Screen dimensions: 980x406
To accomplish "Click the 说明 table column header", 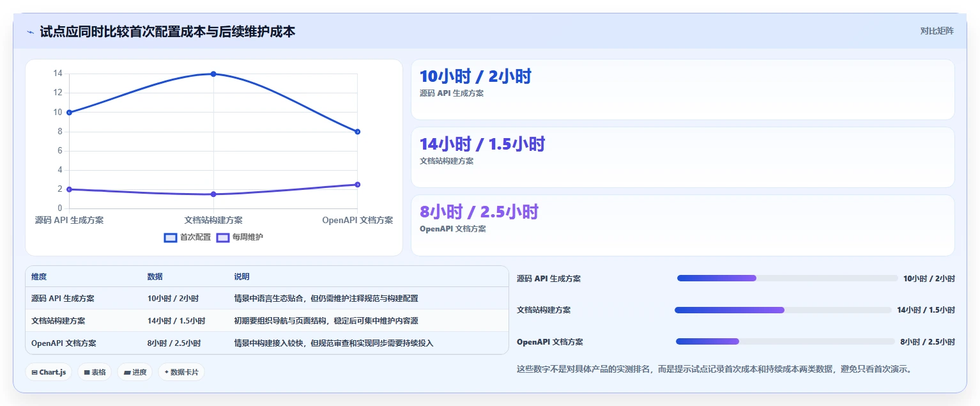I will pos(241,277).
